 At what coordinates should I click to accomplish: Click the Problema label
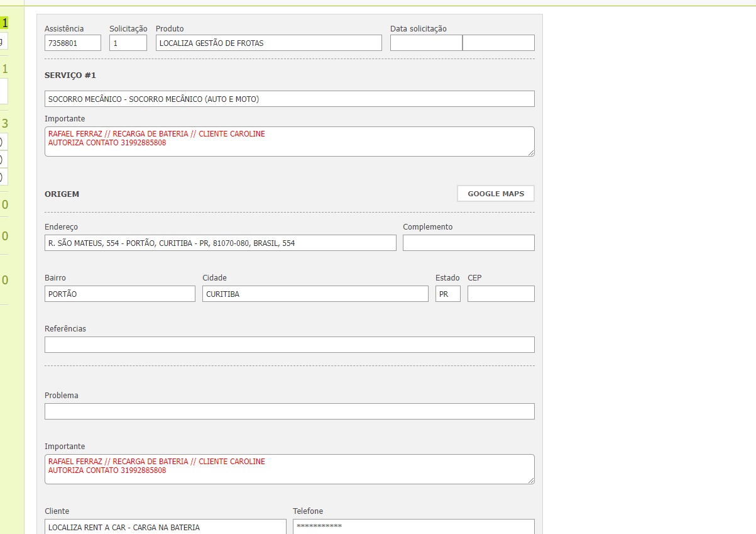[x=62, y=395]
